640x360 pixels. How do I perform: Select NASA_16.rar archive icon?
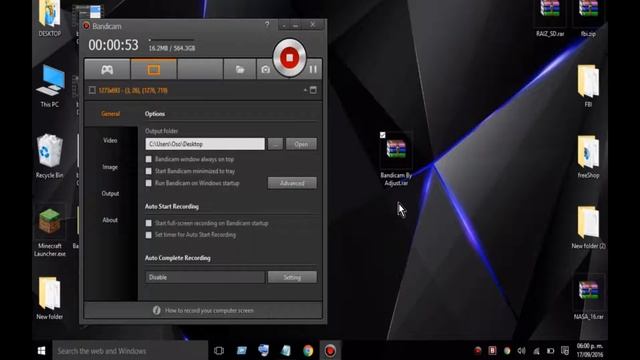[x=588, y=298]
